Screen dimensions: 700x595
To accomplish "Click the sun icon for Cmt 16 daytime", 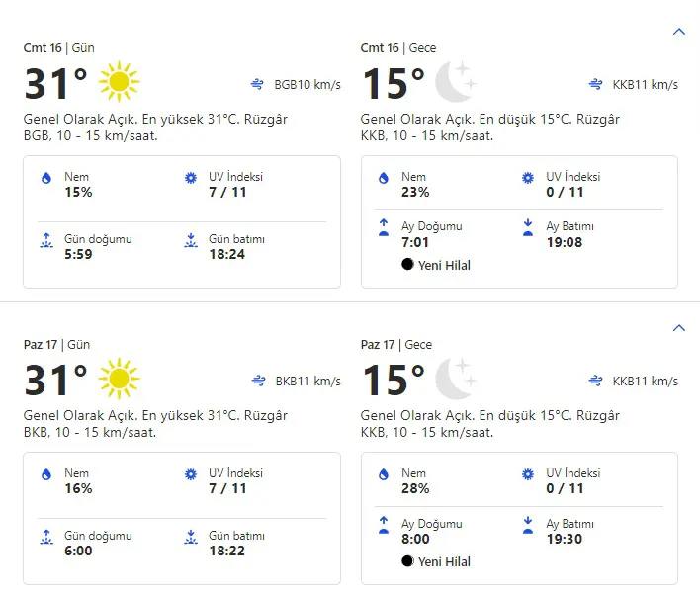I will coord(120,82).
